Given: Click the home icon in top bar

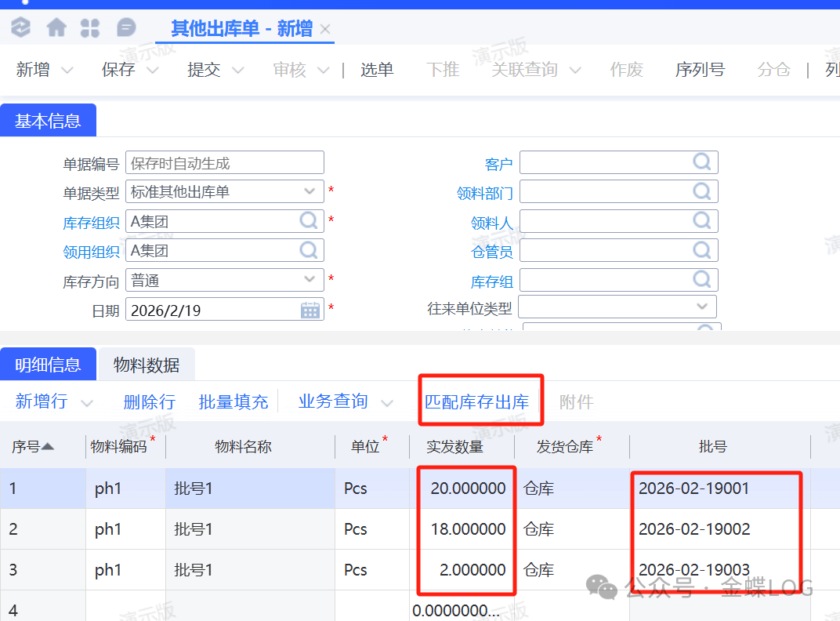Looking at the screenshot, I should click(x=56, y=28).
